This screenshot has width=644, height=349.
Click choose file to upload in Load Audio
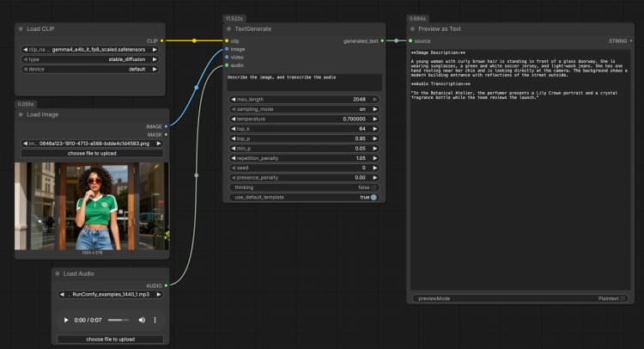111,340
